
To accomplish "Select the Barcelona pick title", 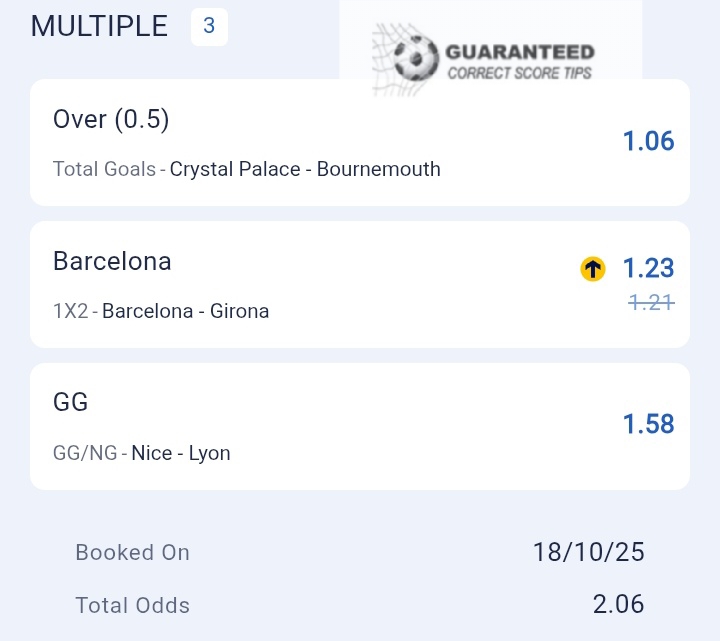I will (112, 262).
